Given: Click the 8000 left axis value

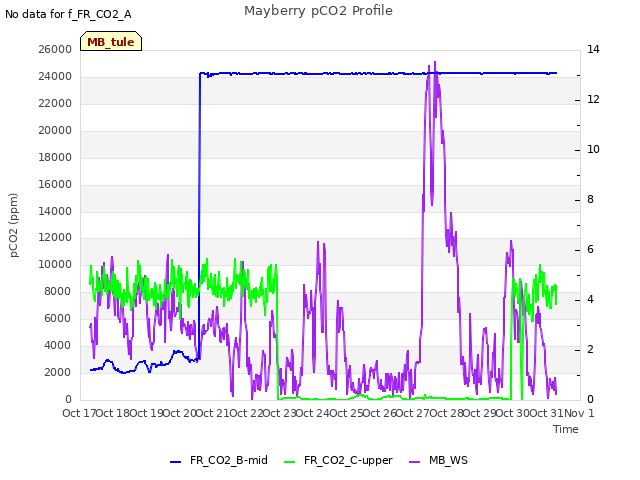Looking at the screenshot, I should tap(58, 291).
